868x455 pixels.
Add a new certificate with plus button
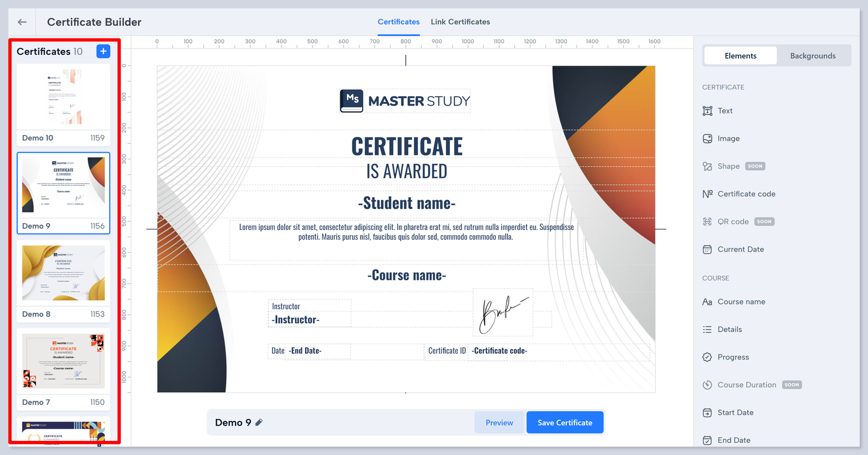click(x=103, y=51)
